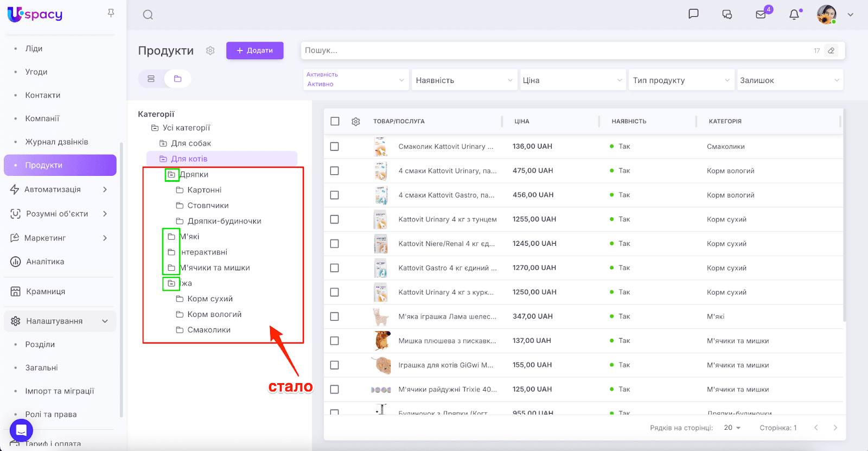Open the support chat bubble widget

[x=21, y=430]
